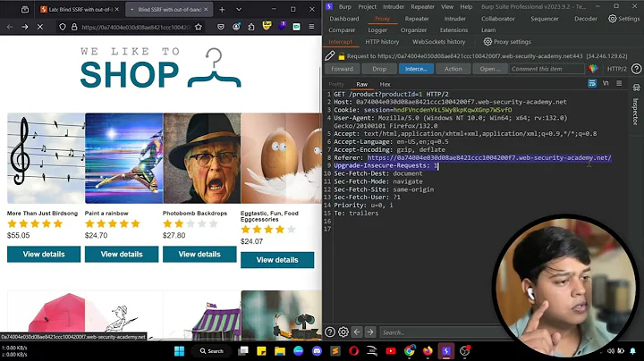Image resolution: width=644 pixels, height=361 pixels.
Task: Open the Intruder menu in Burp menu bar
Action: click(393, 6)
